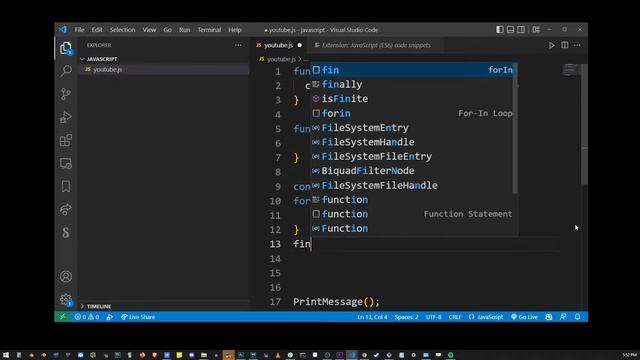Open the Remote Explorer view
The width and height of the screenshot is (640, 360).
pos(66,163)
